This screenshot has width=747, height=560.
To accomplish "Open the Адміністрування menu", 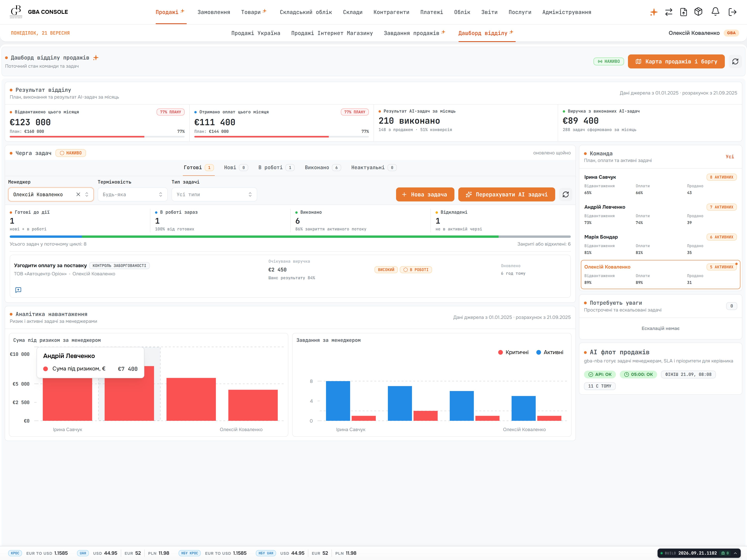I will tap(566, 12).
